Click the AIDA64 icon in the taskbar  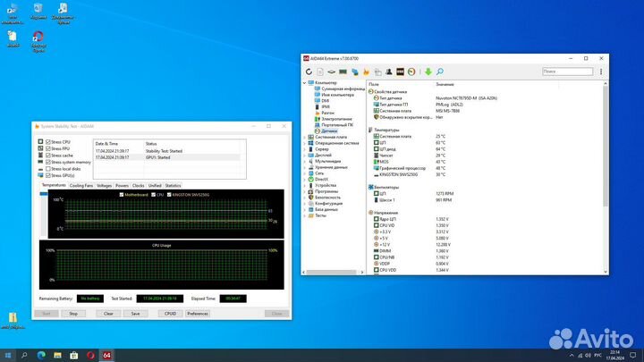point(107,355)
